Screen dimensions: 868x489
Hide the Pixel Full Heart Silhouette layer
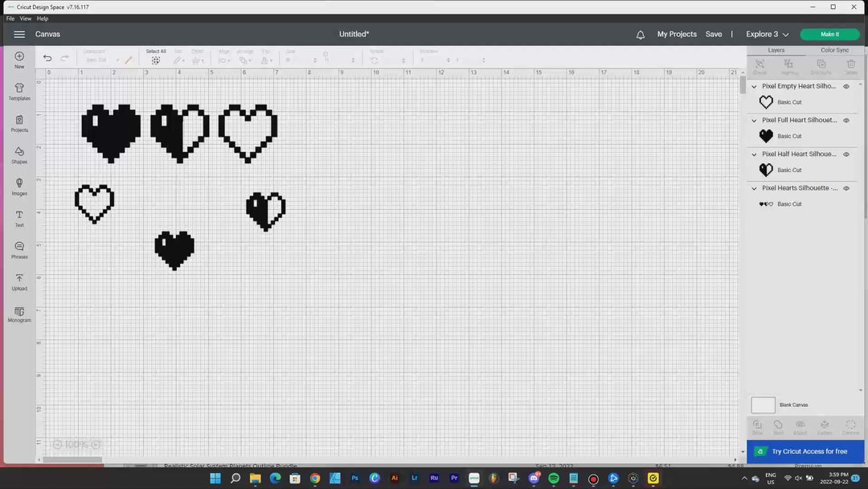pos(845,120)
